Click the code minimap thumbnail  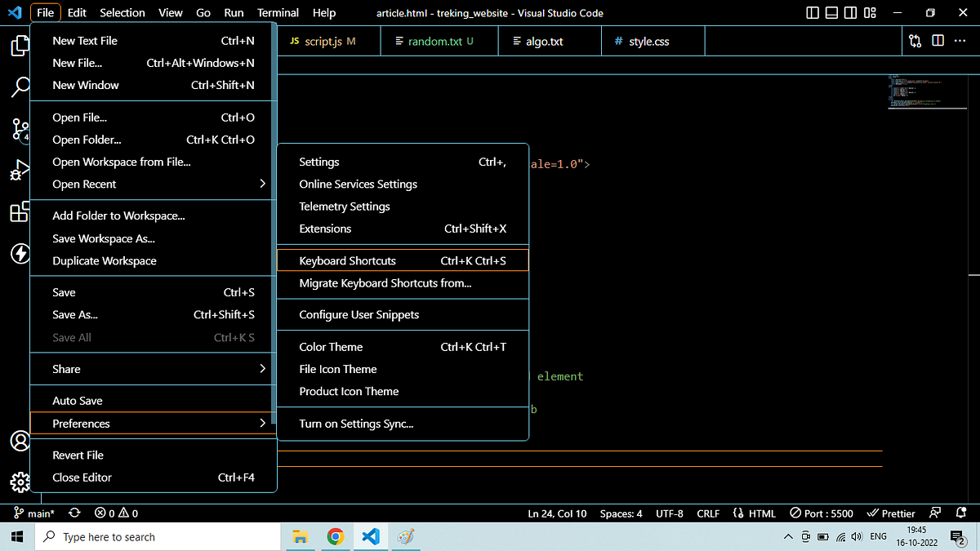click(x=927, y=91)
